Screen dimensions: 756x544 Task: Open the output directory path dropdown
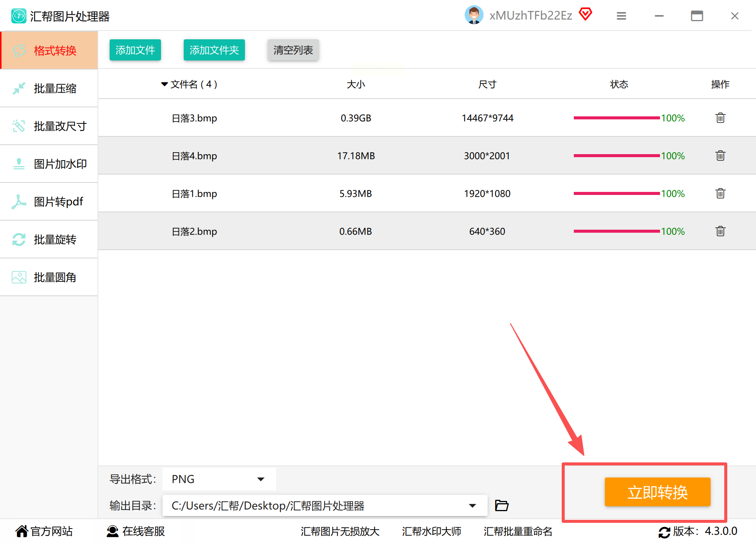[x=472, y=505]
